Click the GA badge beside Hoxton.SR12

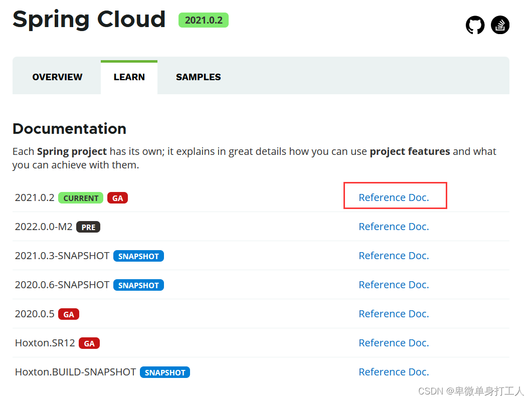point(89,343)
